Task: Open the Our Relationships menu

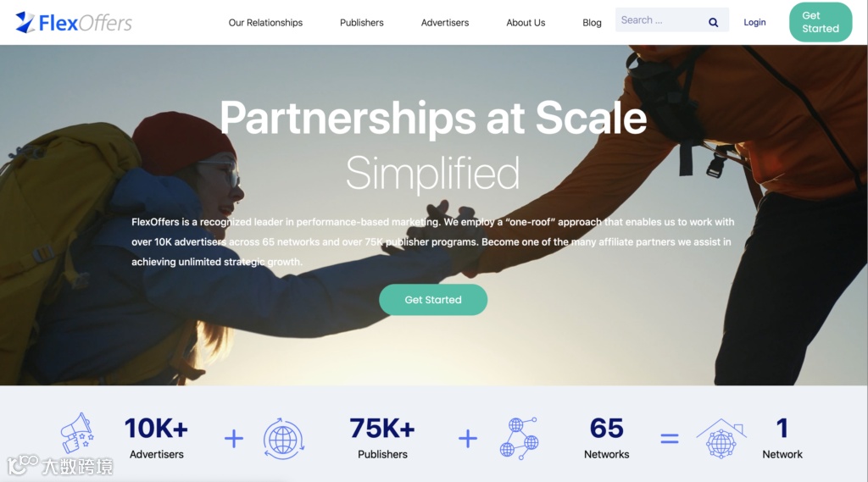Action: tap(265, 23)
